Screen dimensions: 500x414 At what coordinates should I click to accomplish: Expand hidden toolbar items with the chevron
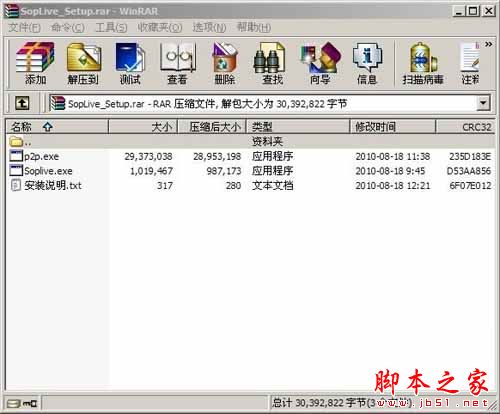tap(488, 44)
